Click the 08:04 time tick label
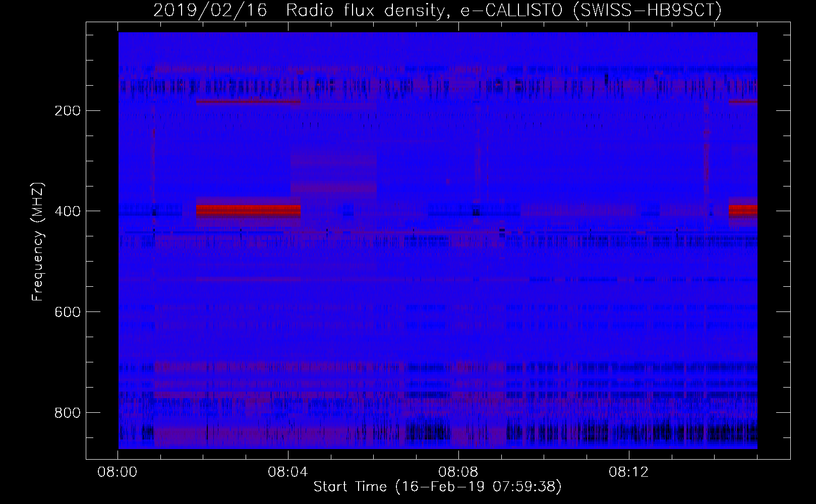The width and height of the screenshot is (816, 504). coord(288,472)
